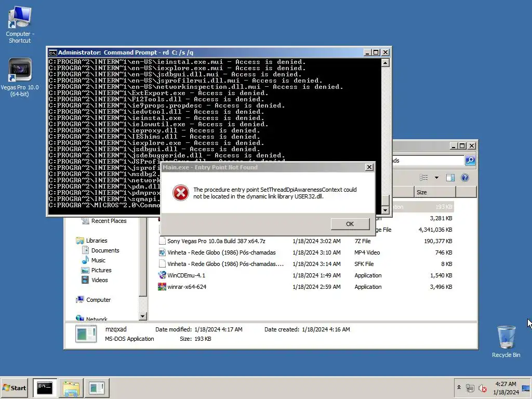The image size is (532, 399).
Task: Click the mzqxad file thumbnail in details pane
Action: 86,334
